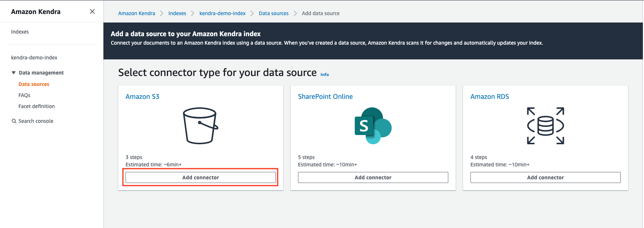Viewport: 644px width, 228px height.
Task: Click '4 steps' text on RDS card
Action: (479, 157)
